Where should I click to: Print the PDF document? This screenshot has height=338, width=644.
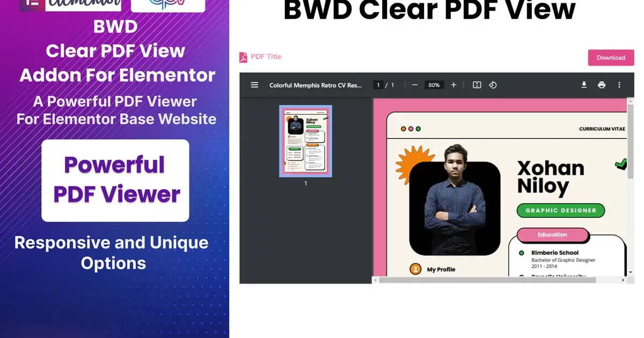tap(602, 85)
